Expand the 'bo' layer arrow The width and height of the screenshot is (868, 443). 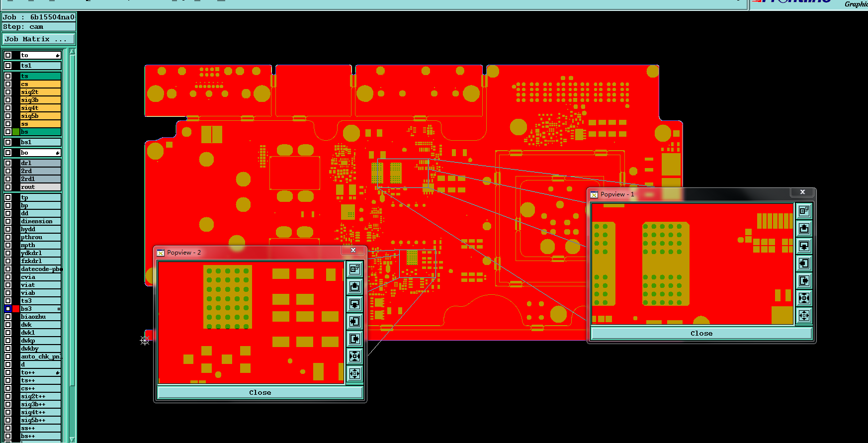click(58, 153)
